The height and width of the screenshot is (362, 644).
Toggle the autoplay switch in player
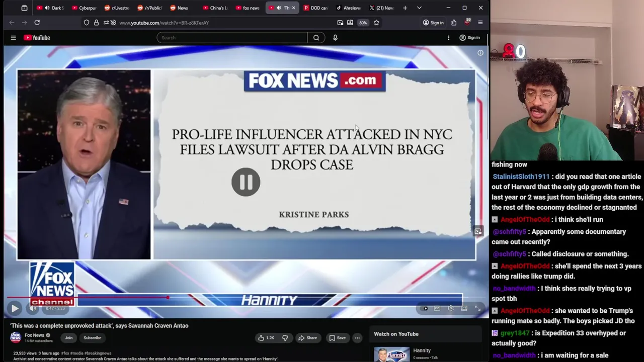[x=425, y=308]
